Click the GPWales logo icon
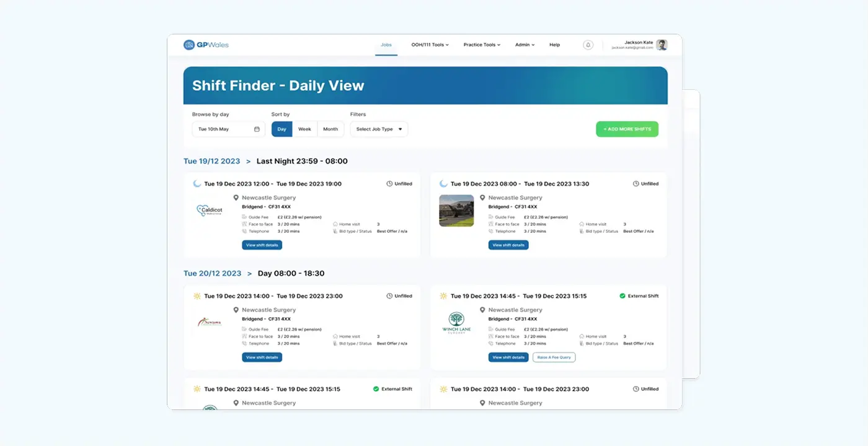This screenshot has height=446, width=868. tap(189, 45)
